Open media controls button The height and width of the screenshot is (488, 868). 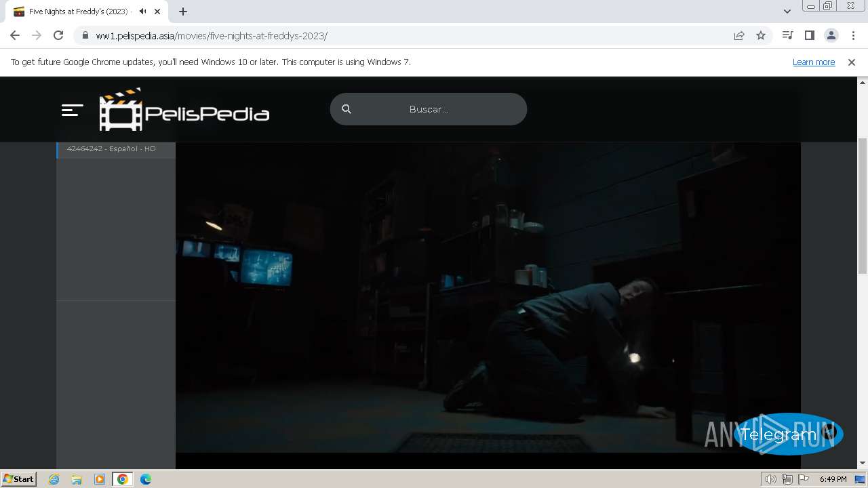pyautogui.click(x=787, y=35)
